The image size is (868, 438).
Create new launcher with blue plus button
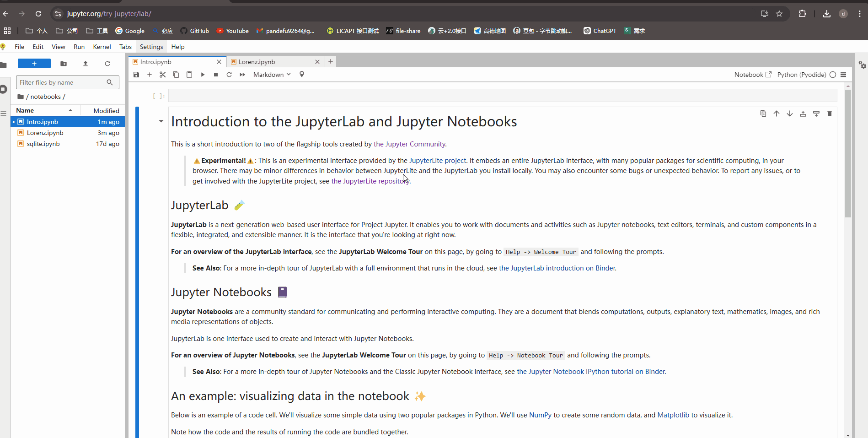[x=34, y=64]
